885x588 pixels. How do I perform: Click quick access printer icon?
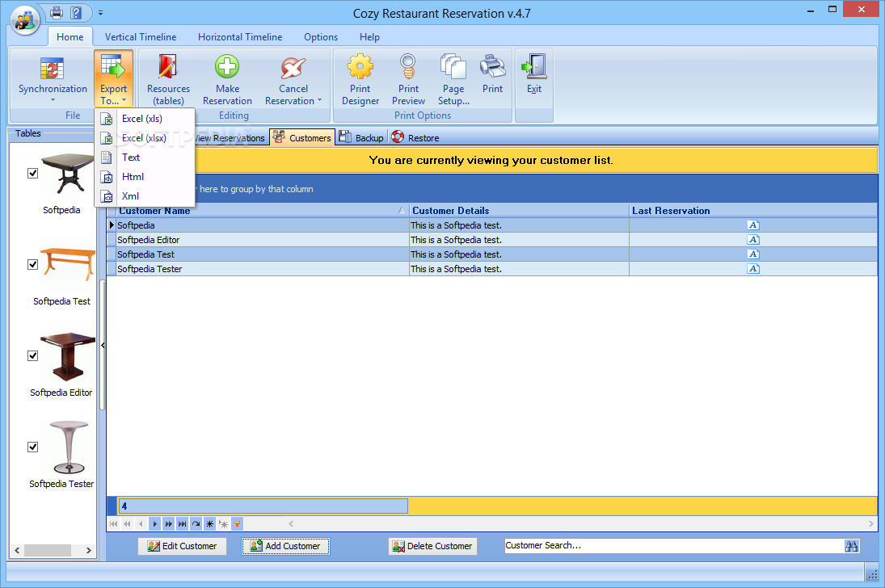pos(57,12)
